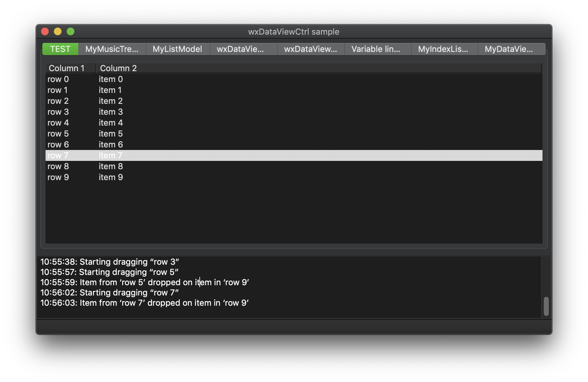The height and width of the screenshot is (382, 588).
Task: Open the MyListModel tab
Action: click(177, 49)
